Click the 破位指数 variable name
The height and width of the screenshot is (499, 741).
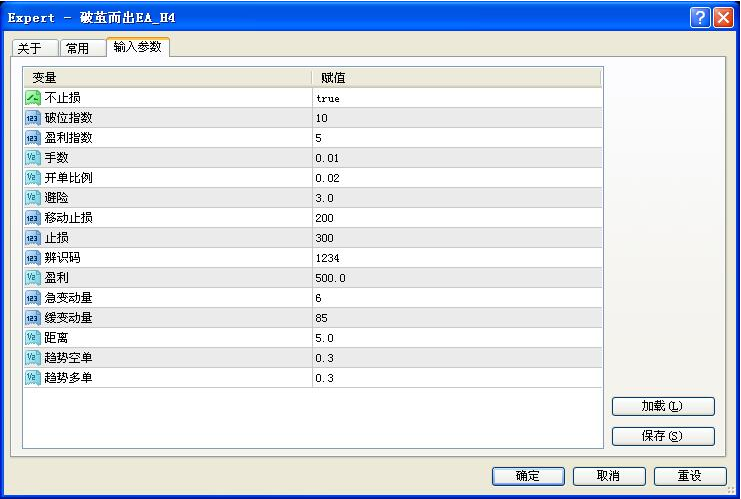pos(69,118)
